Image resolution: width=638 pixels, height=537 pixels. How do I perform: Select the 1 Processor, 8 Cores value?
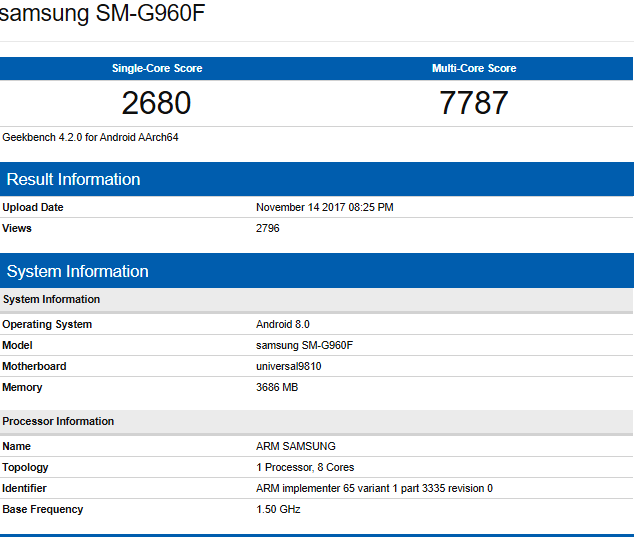pyautogui.click(x=305, y=467)
